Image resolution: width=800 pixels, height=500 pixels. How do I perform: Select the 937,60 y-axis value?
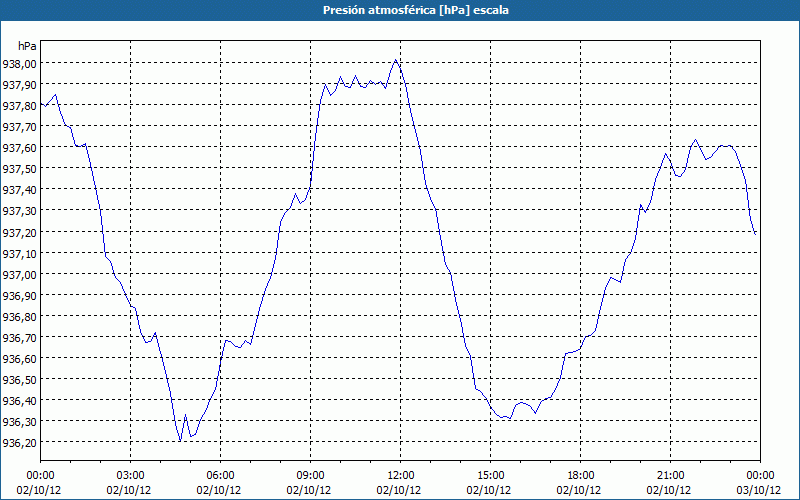(19, 148)
